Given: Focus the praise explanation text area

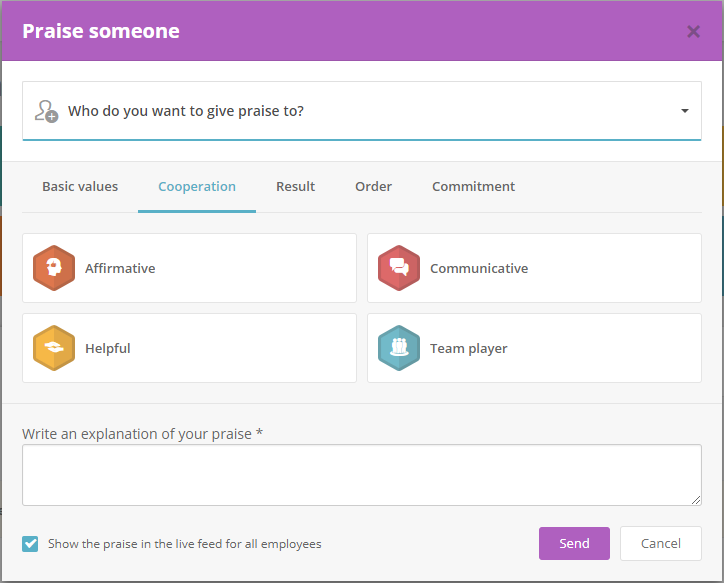Looking at the screenshot, I should (362, 475).
